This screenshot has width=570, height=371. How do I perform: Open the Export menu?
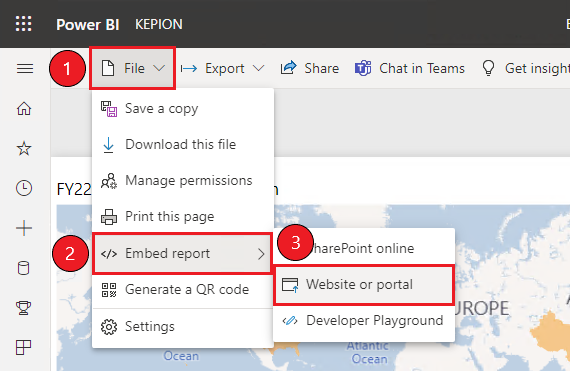[x=222, y=68]
